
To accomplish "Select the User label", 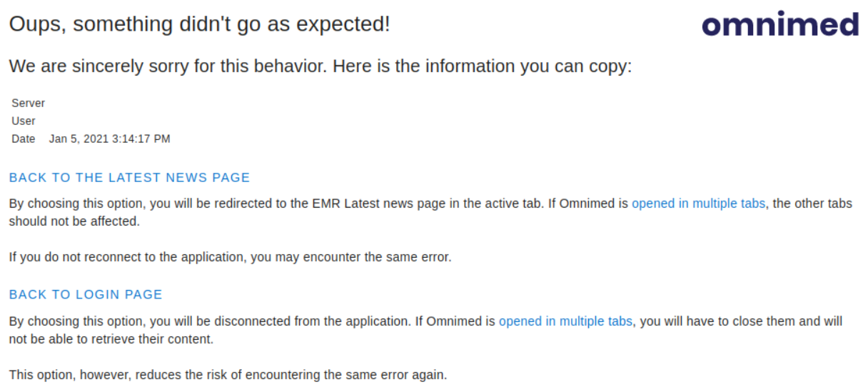I will [24, 121].
